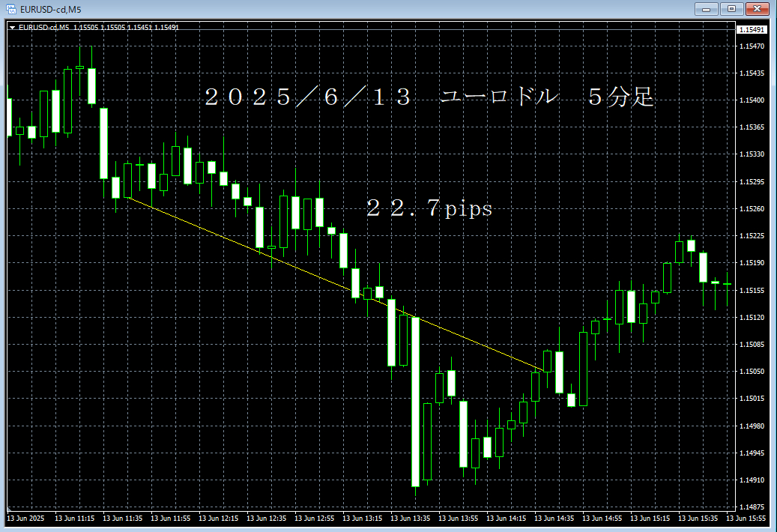Click the 1.15155 price scale label

tap(752, 290)
